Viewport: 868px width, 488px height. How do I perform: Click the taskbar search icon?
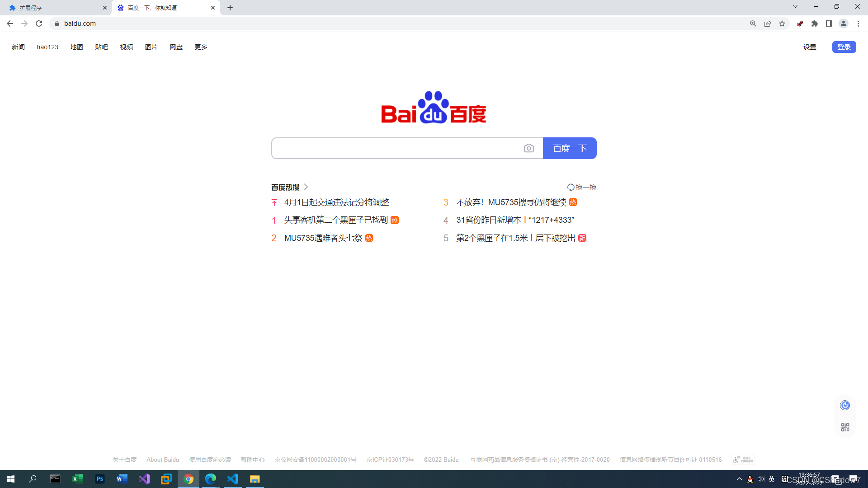(x=33, y=479)
